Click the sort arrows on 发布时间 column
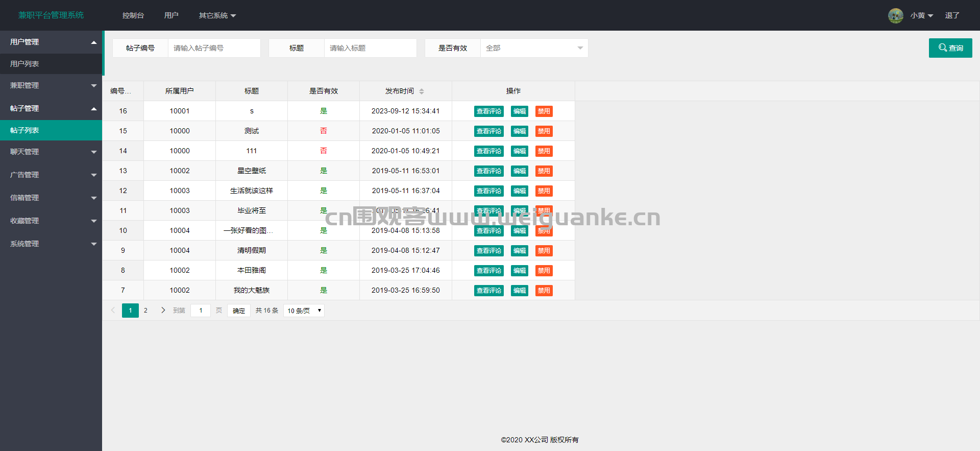This screenshot has width=980, height=451. click(422, 91)
